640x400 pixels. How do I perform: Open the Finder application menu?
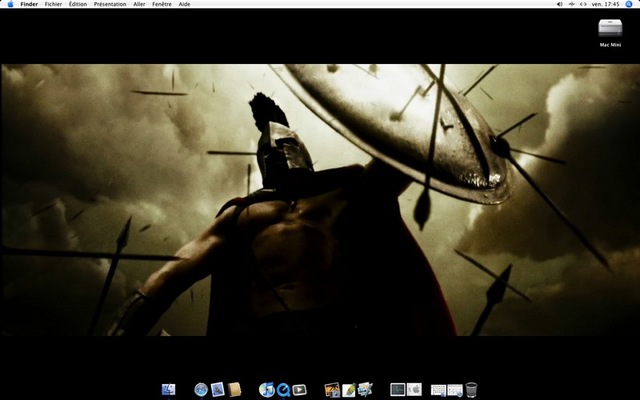tap(29, 4)
